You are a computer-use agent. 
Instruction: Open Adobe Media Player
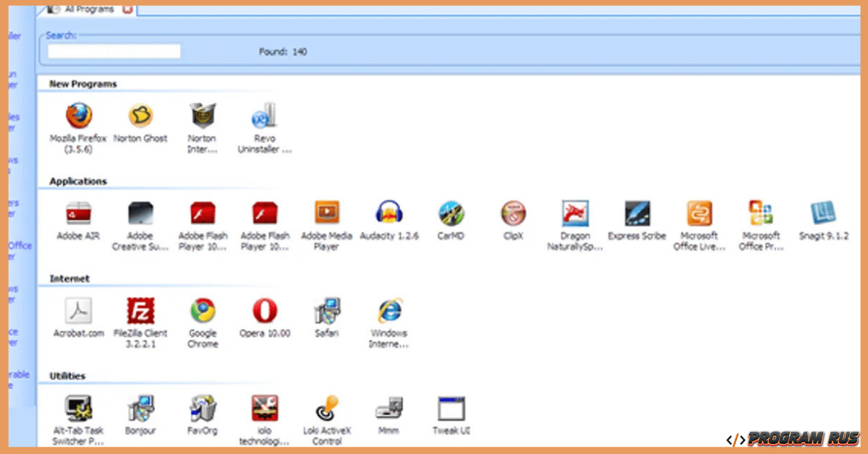pyautogui.click(x=326, y=213)
